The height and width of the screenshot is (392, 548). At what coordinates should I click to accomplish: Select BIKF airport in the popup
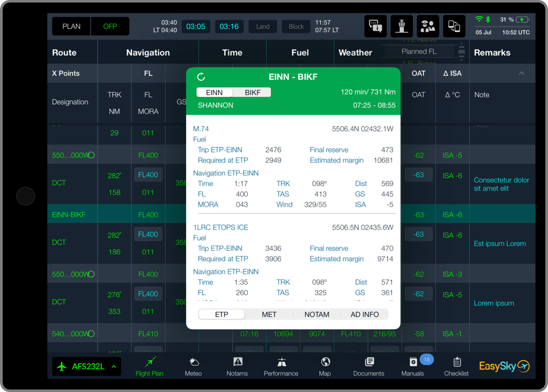(x=253, y=93)
